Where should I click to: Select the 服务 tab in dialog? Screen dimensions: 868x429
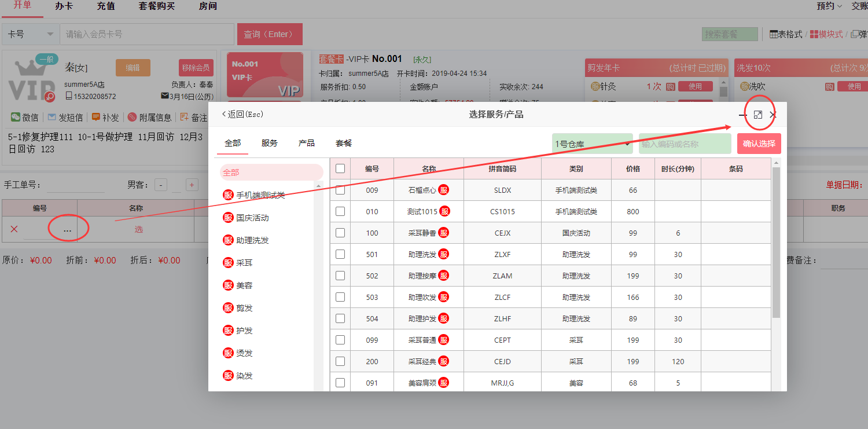click(x=270, y=143)
